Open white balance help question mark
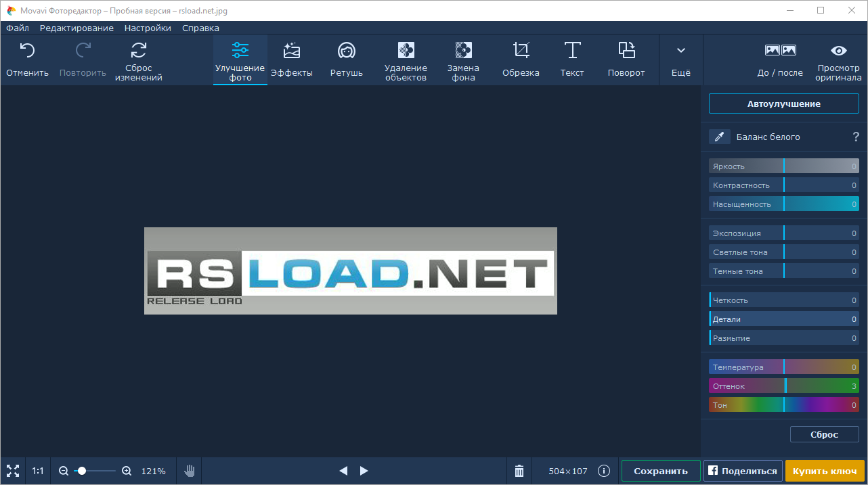Image resolution: width=868 pixels, height=485 pixels. [856, 137]
